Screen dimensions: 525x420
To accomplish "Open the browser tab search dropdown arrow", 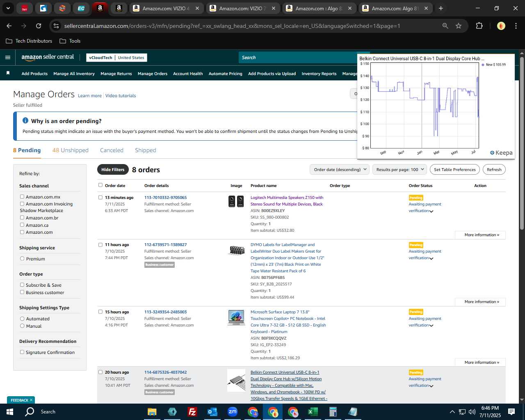I will tap(8, 8).
